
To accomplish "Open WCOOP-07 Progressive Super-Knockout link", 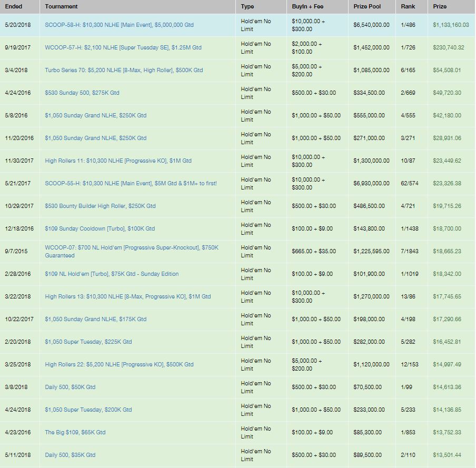I will click(x=132, y=251).
